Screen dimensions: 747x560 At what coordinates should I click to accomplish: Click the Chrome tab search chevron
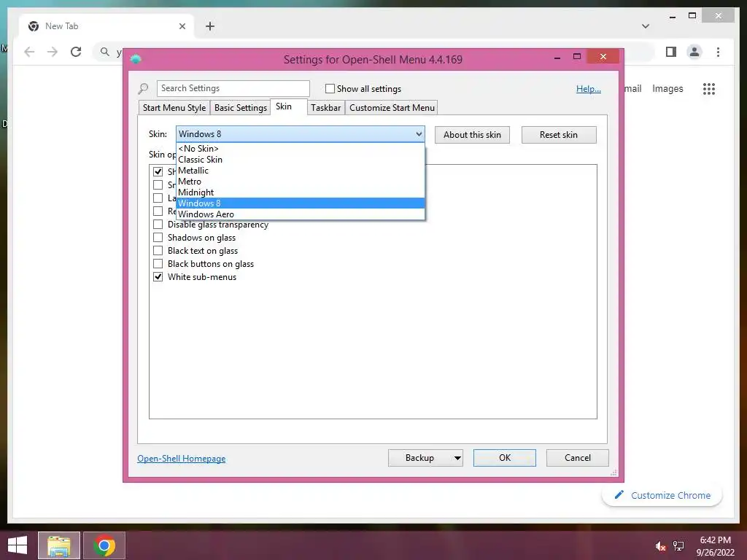[x=646, y=26]
